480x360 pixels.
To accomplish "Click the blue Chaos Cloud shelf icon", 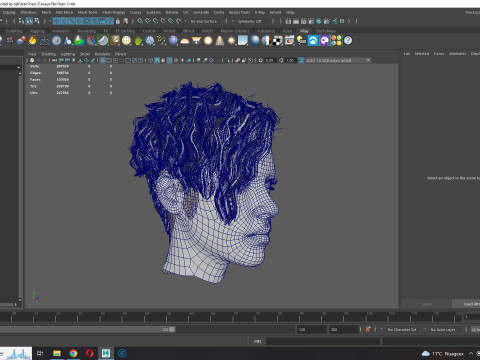I will point(313,41).
